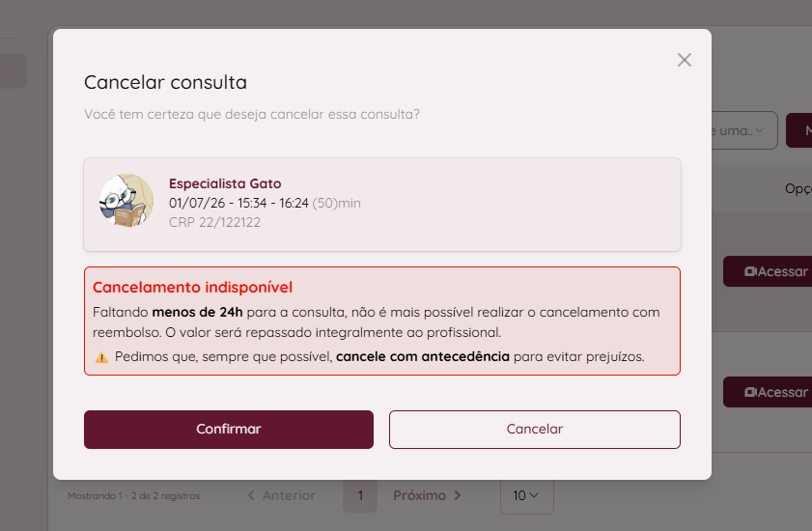Select page number 1
This screenshot has width=812, height=531.
click(360, 496)
